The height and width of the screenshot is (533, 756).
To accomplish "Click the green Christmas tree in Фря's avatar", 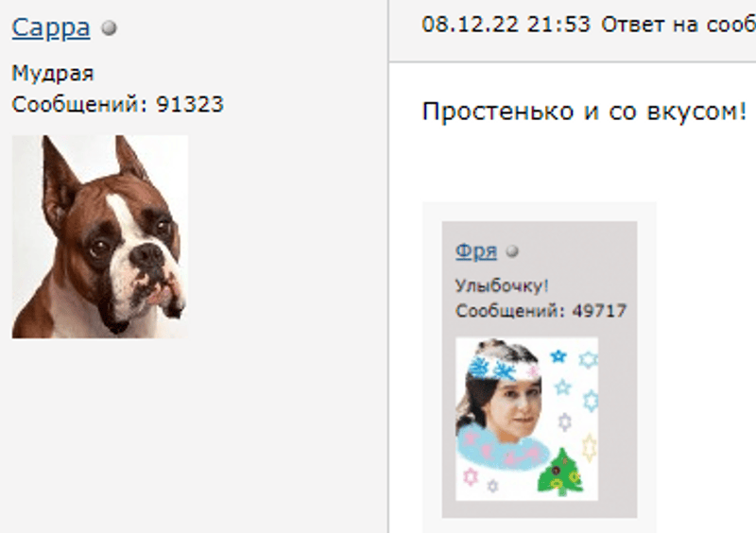I will [561, 473].
